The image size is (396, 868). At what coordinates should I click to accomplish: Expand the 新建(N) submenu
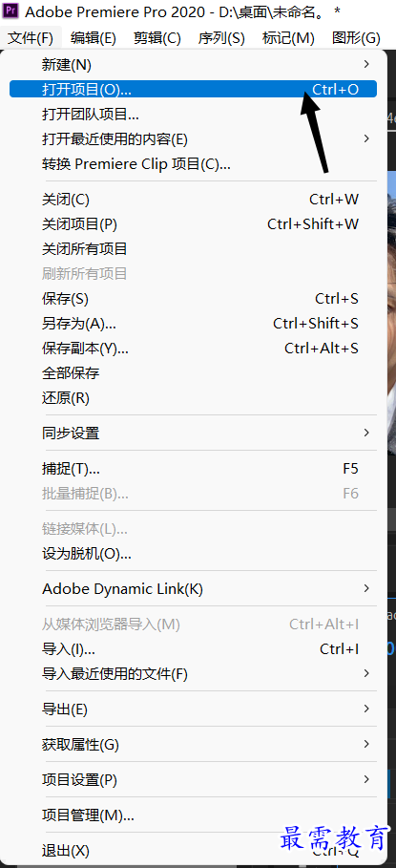(x=193, y=65)
